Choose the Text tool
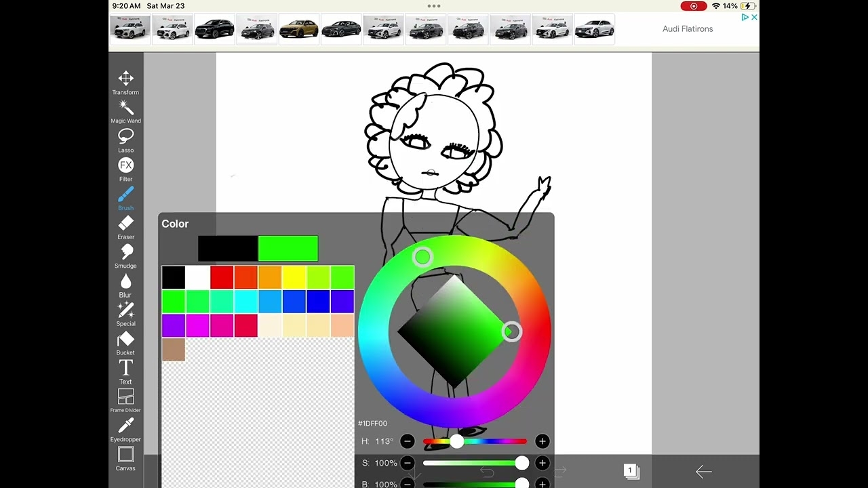The image size is (868, 488). pos(125,371)
